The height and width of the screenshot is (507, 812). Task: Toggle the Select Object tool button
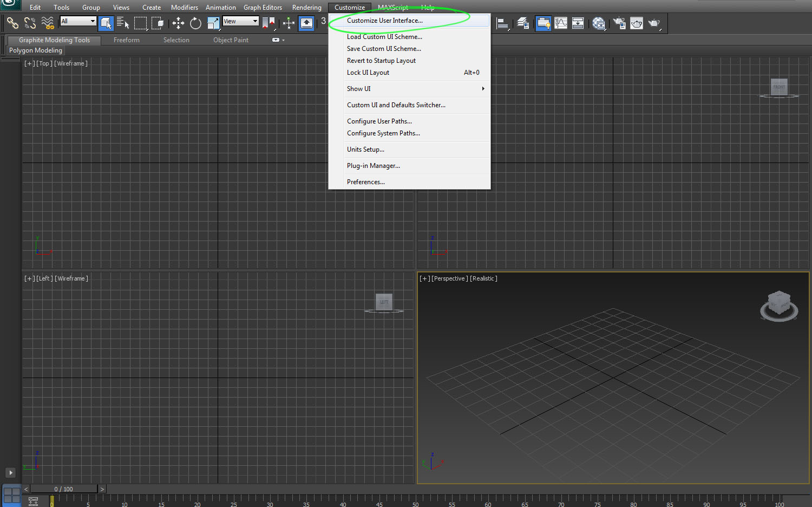[106, 23]
